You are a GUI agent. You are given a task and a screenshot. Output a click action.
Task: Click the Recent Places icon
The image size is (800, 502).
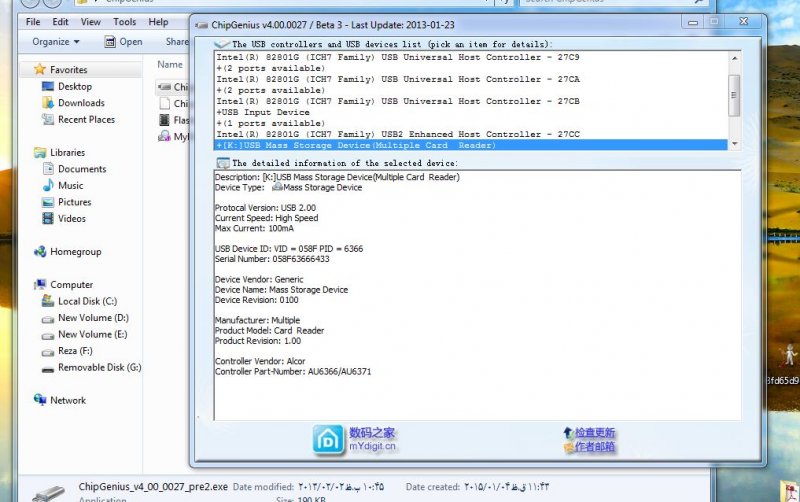click(x=48, y=119)
